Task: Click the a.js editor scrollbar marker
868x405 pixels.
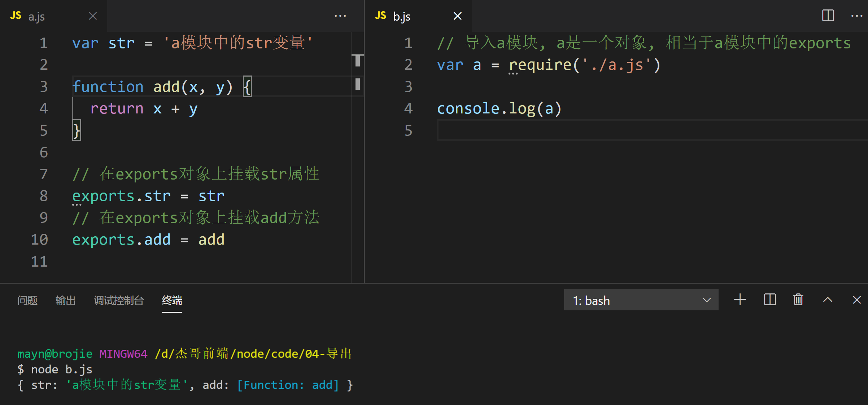Action: point(357,60)
